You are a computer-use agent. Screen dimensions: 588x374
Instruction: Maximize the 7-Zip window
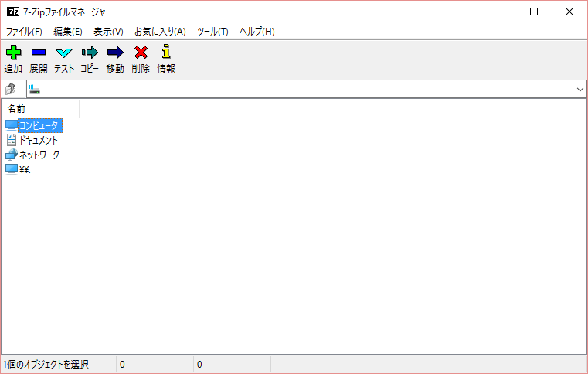(x=534, y=12)
